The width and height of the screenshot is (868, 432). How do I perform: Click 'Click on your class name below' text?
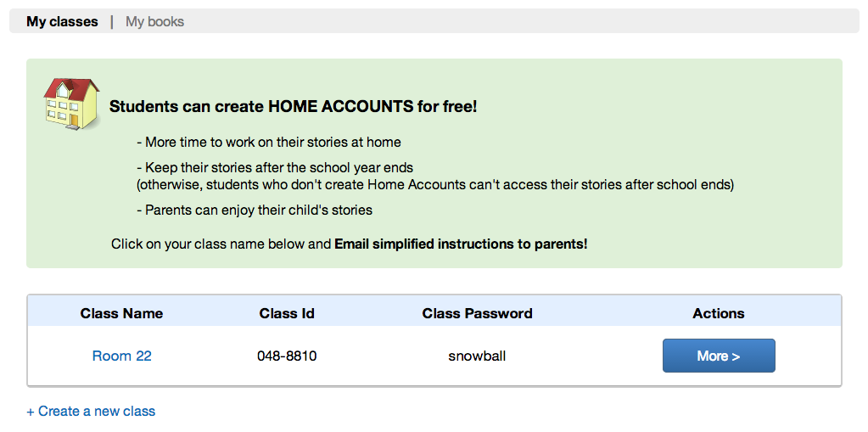click(221, 244)
